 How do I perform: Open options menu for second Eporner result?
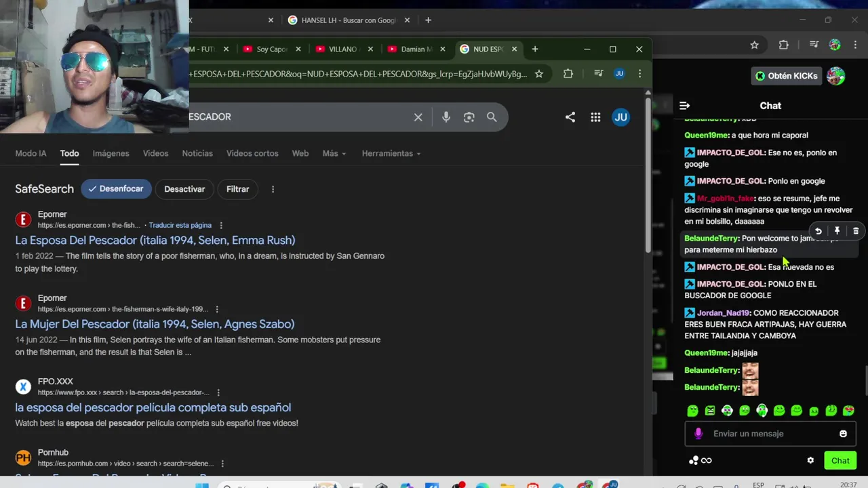(216, 309)
